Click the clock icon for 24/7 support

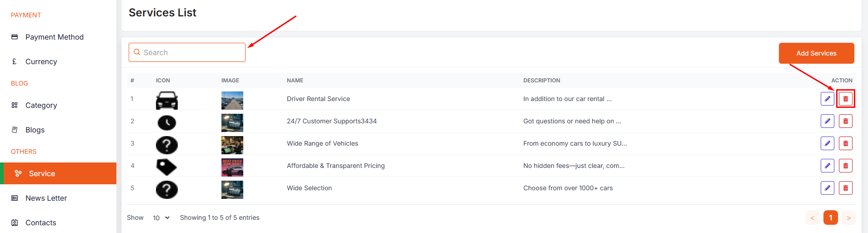167,122
